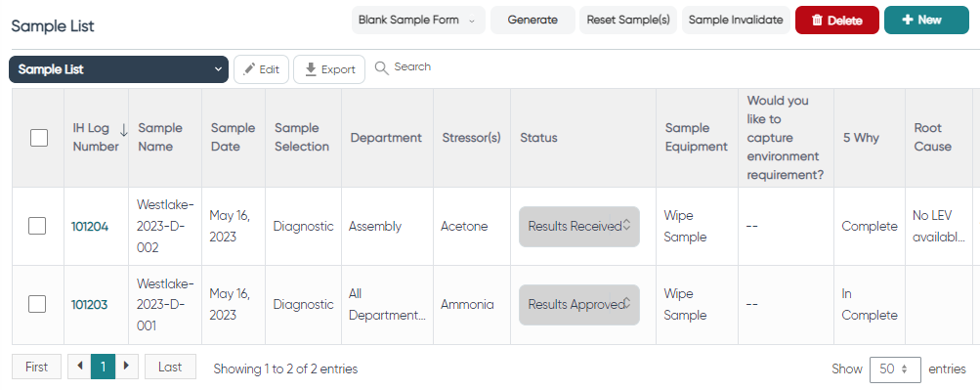Image resolution: width=980 pixels, height=390 pixels.
Task: Click the pencil Edit button
Action: coord(261,69)
